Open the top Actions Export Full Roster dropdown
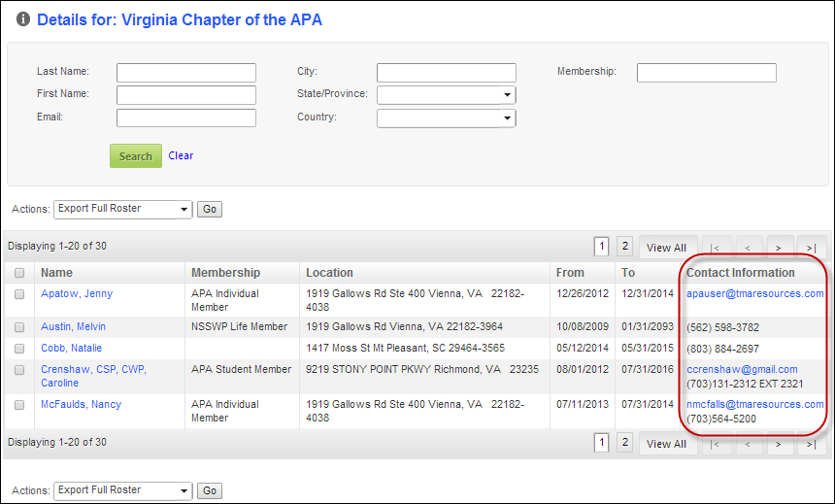Image resolution: width=835 pixels, height=504 pixels. tap(123, 210)
